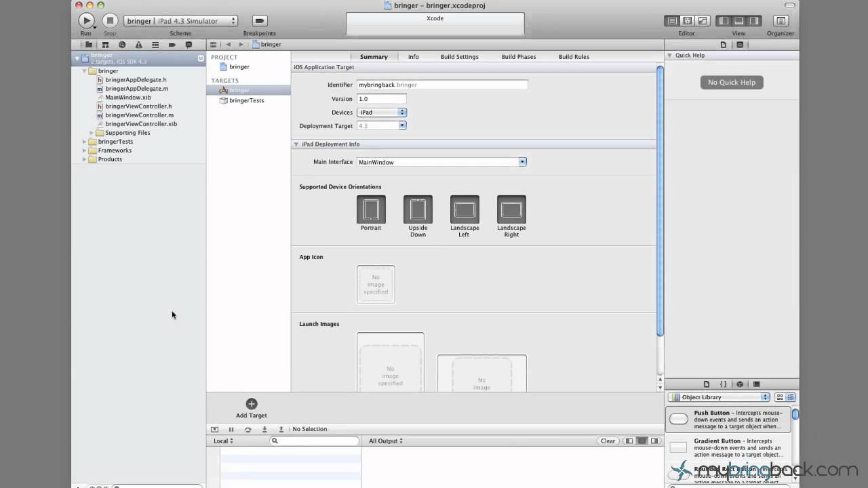Select the Standard editor button

(x=672, y=21)
